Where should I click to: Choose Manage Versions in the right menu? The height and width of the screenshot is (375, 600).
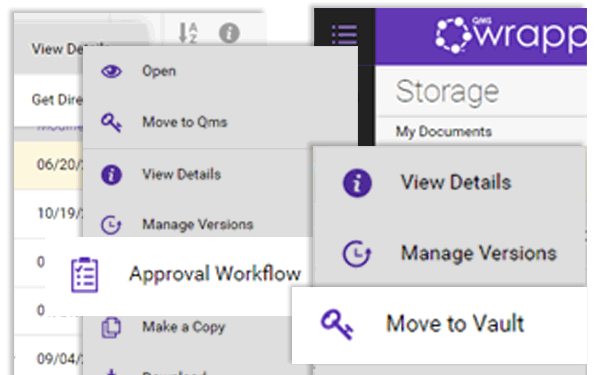479,253
